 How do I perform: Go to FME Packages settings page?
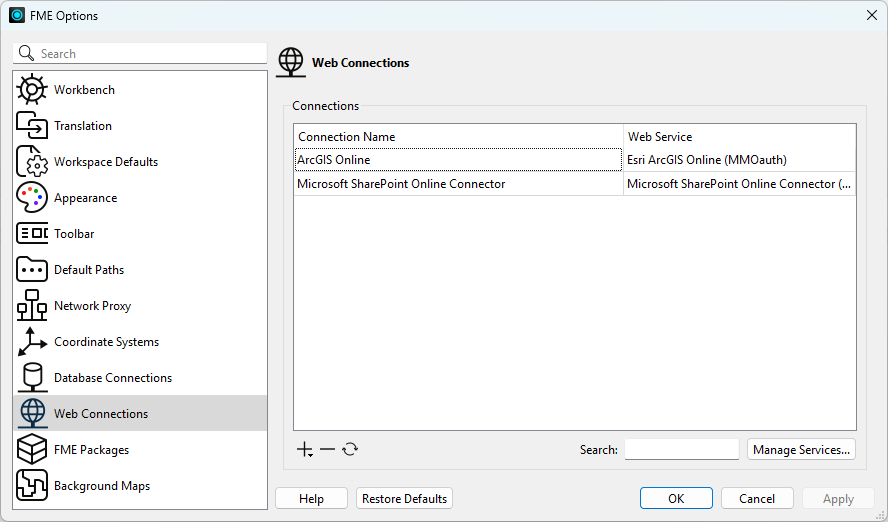click(91, 450)
